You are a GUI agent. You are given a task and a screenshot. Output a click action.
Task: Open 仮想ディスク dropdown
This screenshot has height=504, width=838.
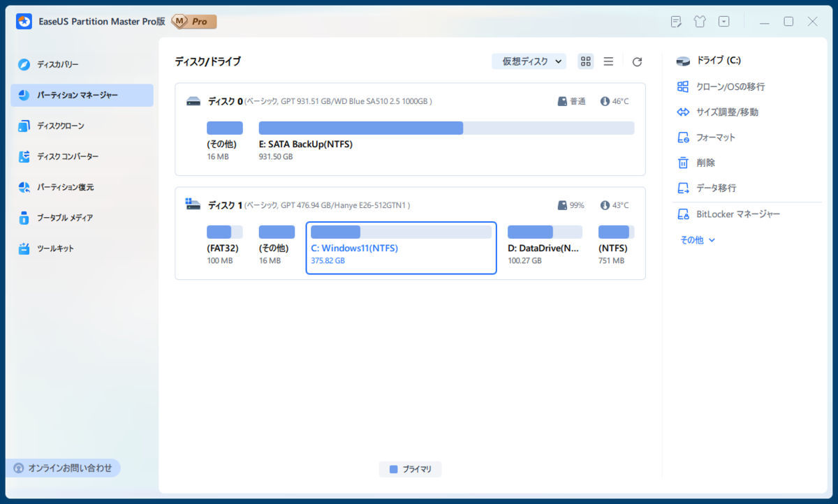tap(529, 61)
